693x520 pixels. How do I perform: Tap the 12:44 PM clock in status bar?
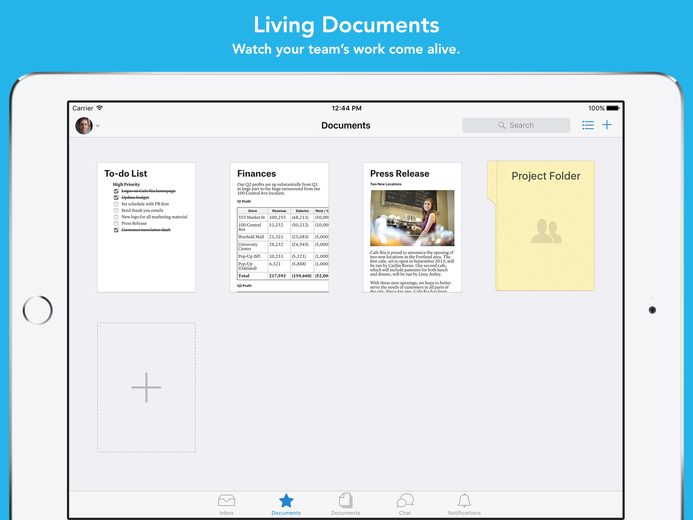(346, 108)
